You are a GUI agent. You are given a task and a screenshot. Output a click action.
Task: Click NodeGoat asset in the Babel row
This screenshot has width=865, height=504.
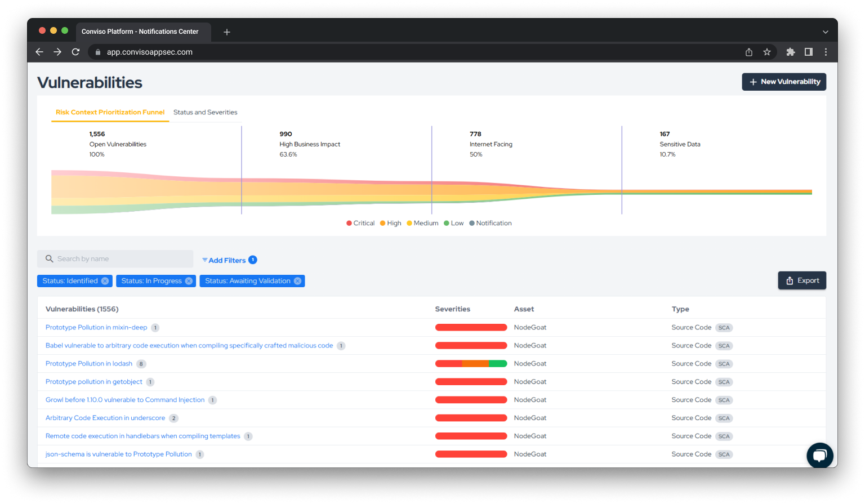click(x=530, y=346)
